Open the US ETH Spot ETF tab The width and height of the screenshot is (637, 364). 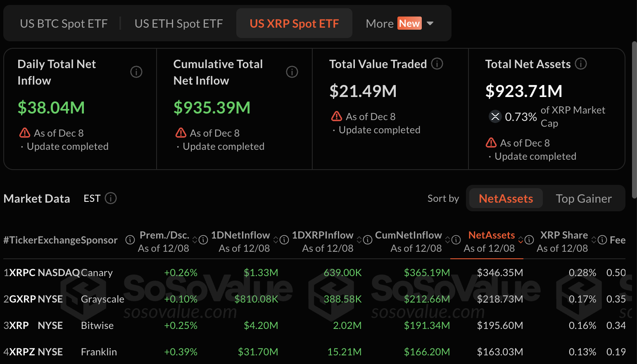(178, 23)
